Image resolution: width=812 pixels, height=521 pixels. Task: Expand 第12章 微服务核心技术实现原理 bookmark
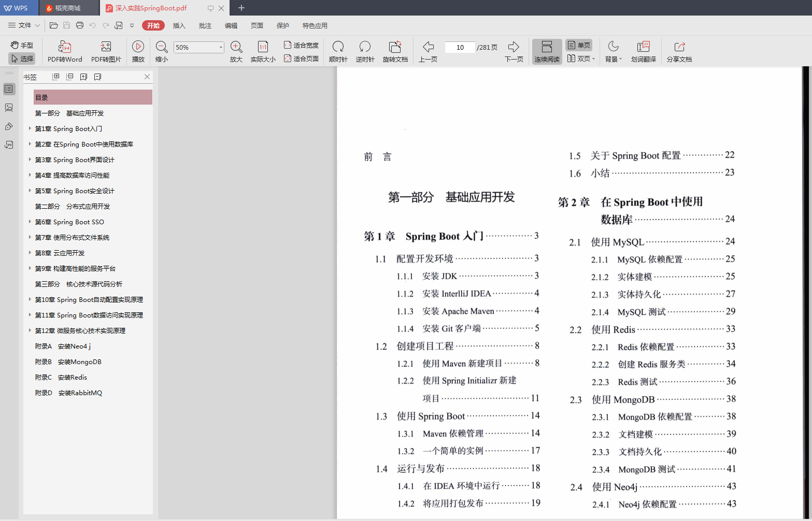click(30, 330)
